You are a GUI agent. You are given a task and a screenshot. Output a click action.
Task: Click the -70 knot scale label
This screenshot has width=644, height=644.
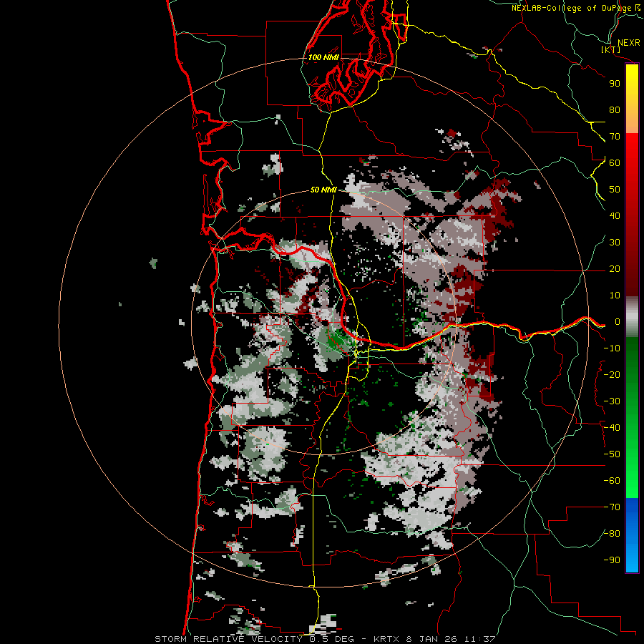[612, 507]
